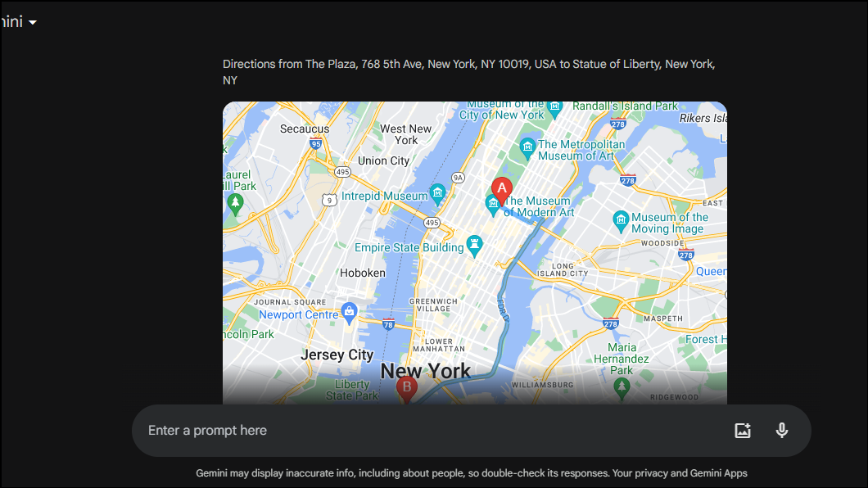Select the Intrepid Museum pin icon
868x488 pixels.
click(x=438, y=194)
